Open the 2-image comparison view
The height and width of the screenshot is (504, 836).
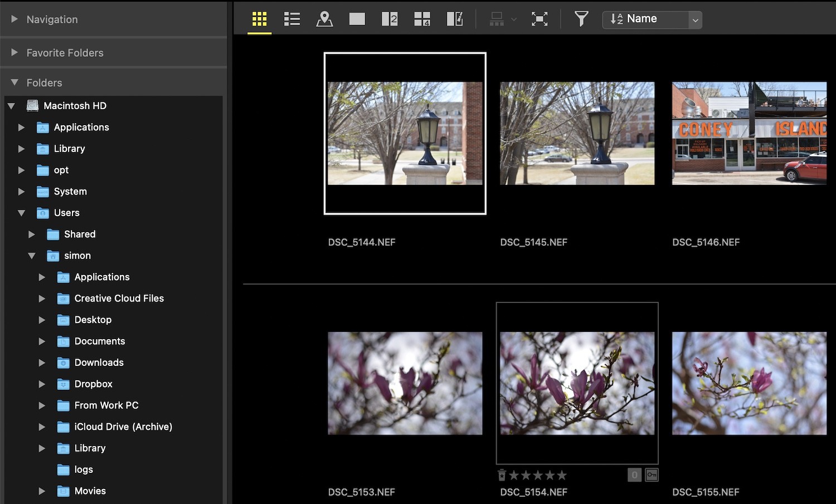(x=390, y=18)
